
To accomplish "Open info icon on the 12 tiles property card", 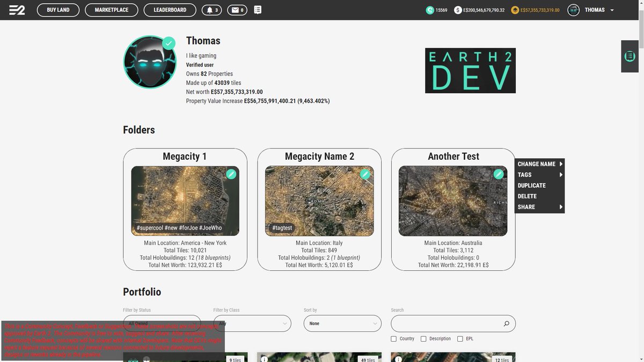I will coord(398,359).
